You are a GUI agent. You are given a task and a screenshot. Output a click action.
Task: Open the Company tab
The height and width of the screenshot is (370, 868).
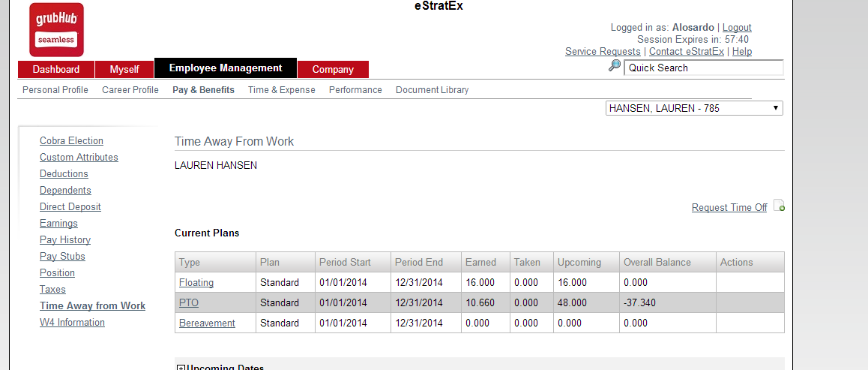(x=333, y=69)
